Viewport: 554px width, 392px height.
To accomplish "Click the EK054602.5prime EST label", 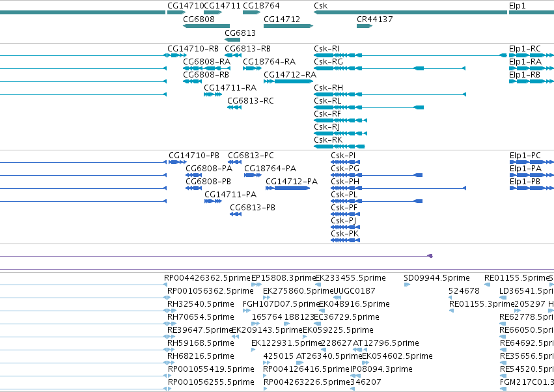I will (x=398, y=357).
